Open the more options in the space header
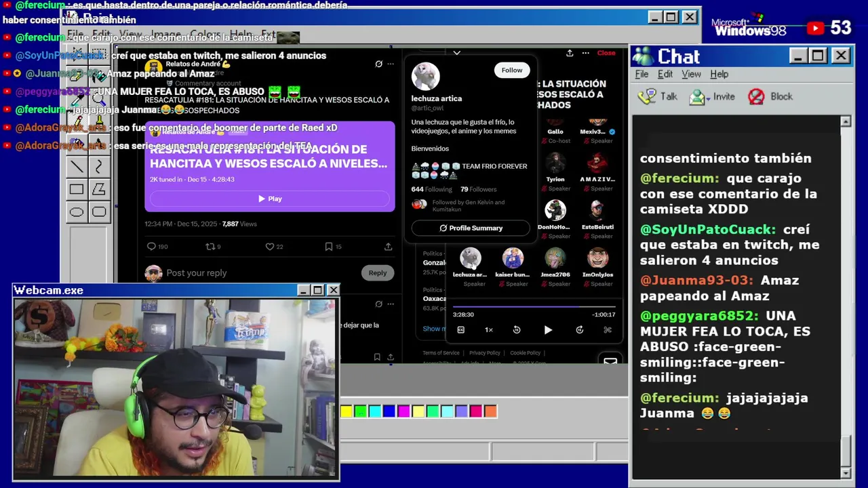This screenshot has height=488, width=868. (585, 53)
